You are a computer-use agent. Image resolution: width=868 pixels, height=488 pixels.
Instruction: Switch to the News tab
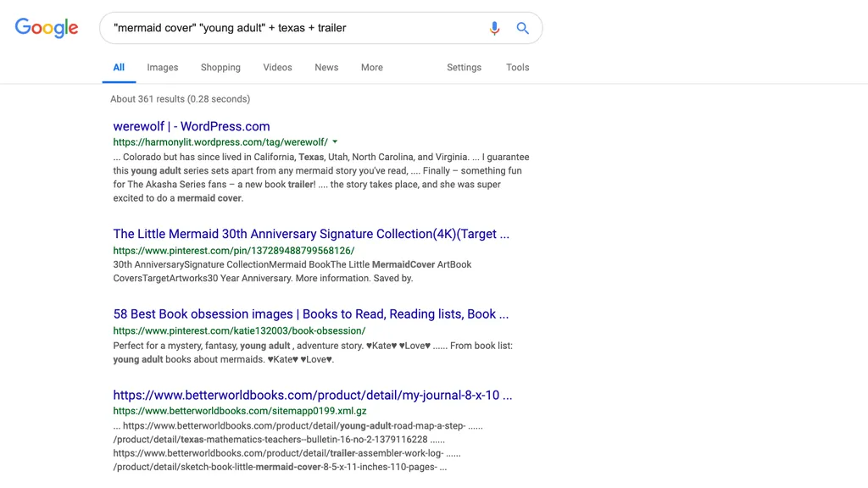[326, 68]
